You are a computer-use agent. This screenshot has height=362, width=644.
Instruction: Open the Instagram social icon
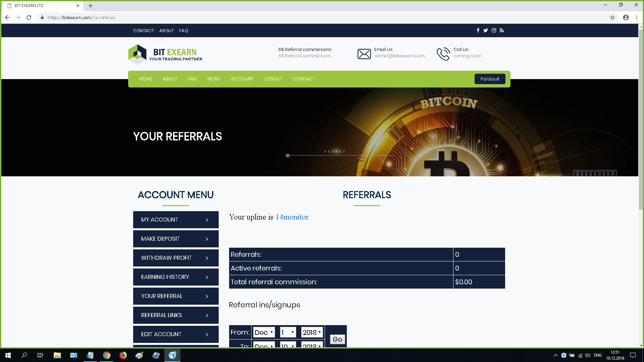click(x=494, y=31)
